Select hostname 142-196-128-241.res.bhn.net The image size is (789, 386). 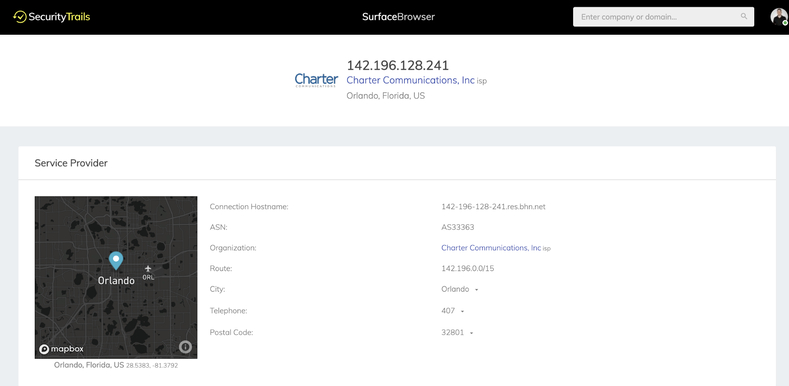pyautogui.click(x=493, y=206)
